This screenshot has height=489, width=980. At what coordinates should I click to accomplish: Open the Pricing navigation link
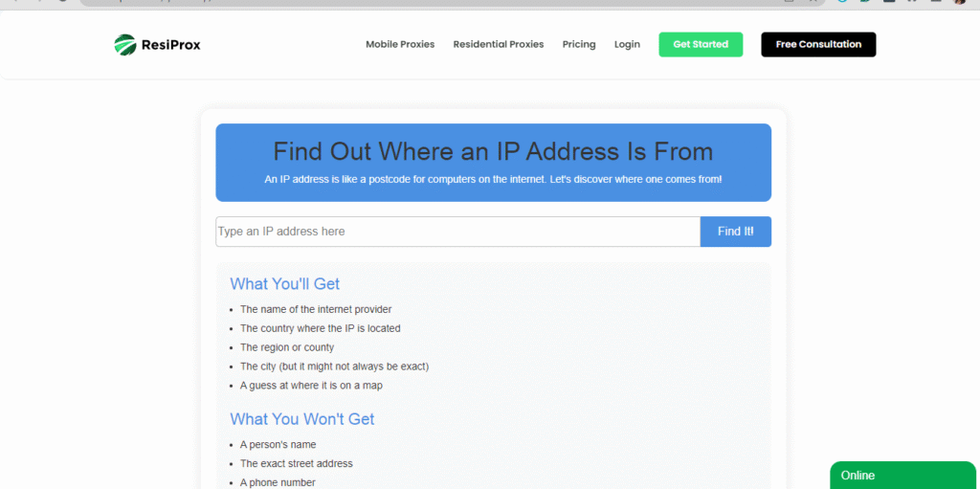[579, 44]
